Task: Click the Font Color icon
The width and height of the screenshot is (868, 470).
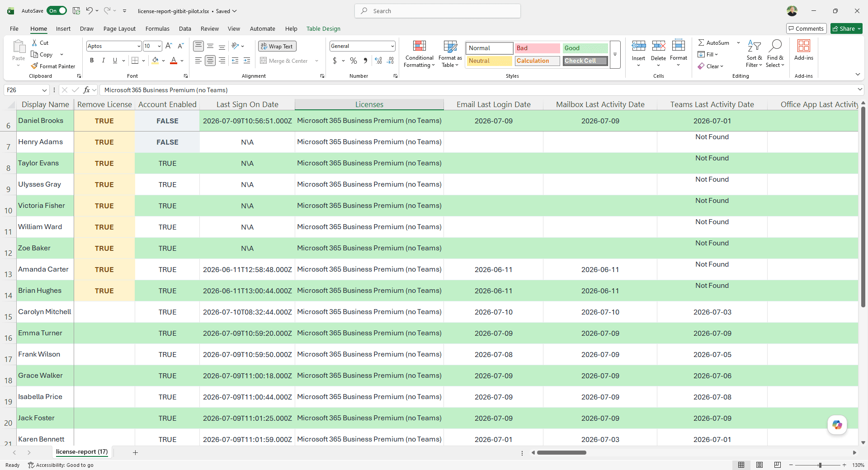Action: [x=174, y=61]
